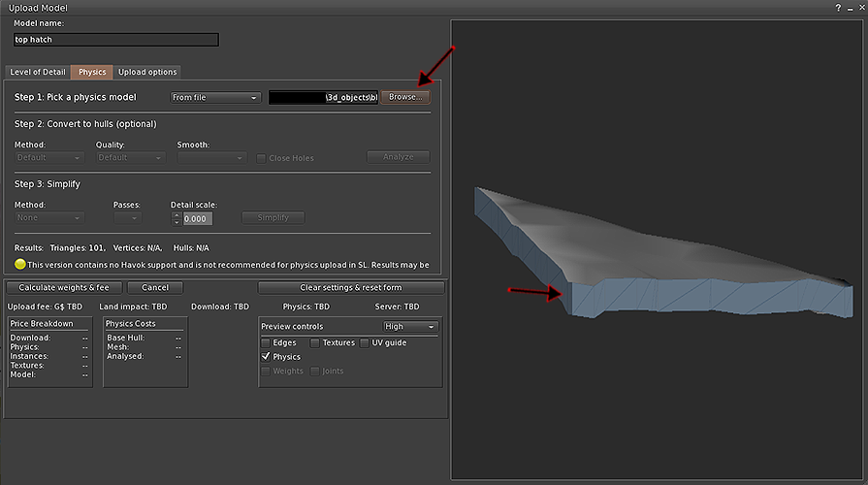Open the 'From file' physics model dropdown
This screenshot has height=485, width=868.
(214, 98)
